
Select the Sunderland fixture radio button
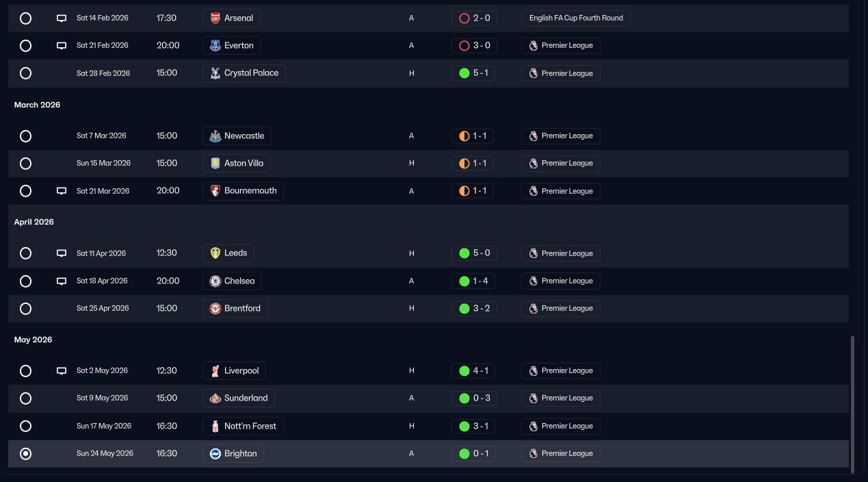click(26, 398)
